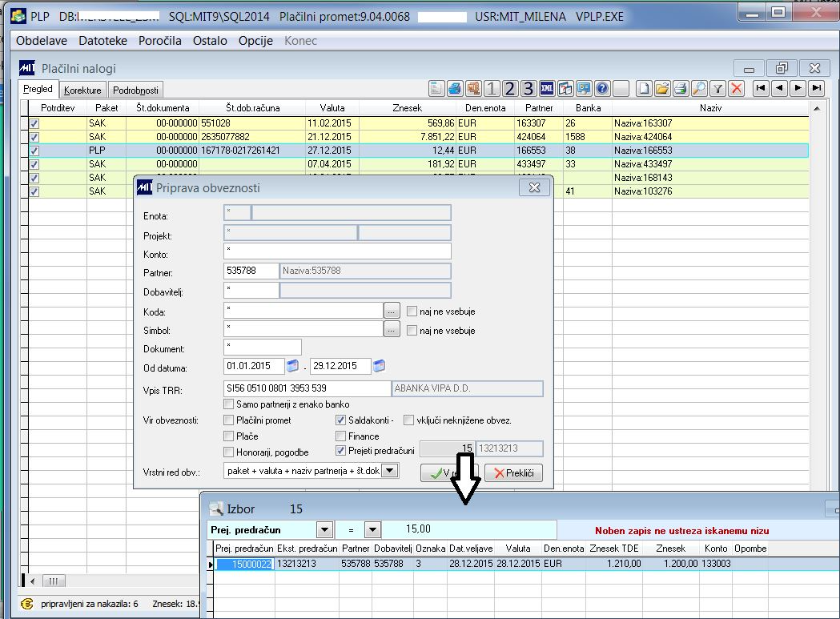Click the XML export icon

[548, 89]
